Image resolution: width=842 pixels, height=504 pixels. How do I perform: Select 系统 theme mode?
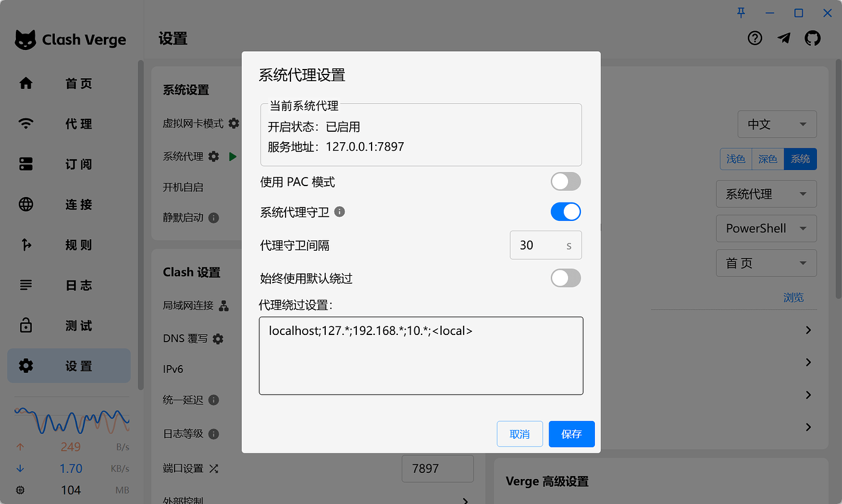(801, 159)
